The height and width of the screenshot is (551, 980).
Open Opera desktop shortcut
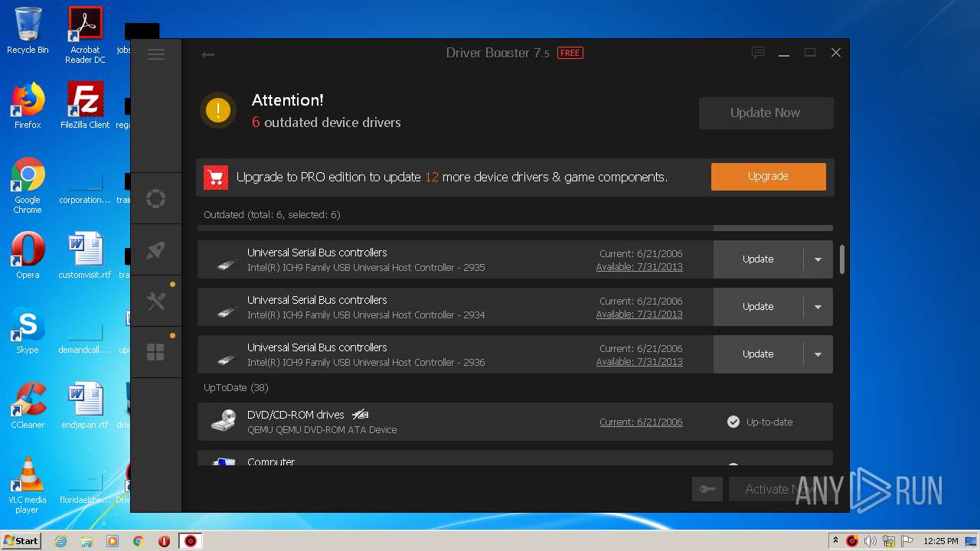point(28,256)
